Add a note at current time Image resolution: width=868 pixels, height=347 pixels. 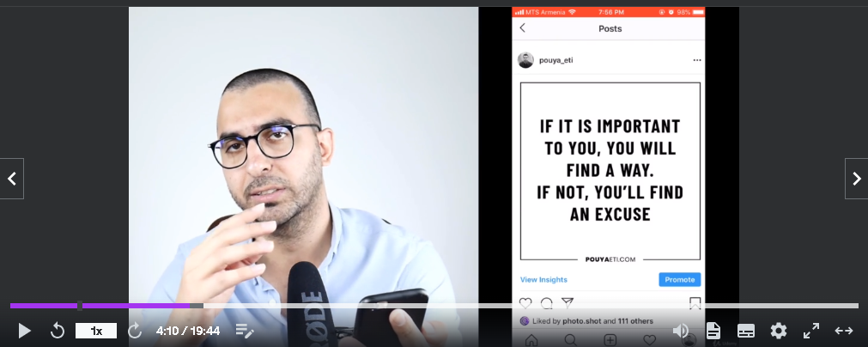tap(245, 331)
